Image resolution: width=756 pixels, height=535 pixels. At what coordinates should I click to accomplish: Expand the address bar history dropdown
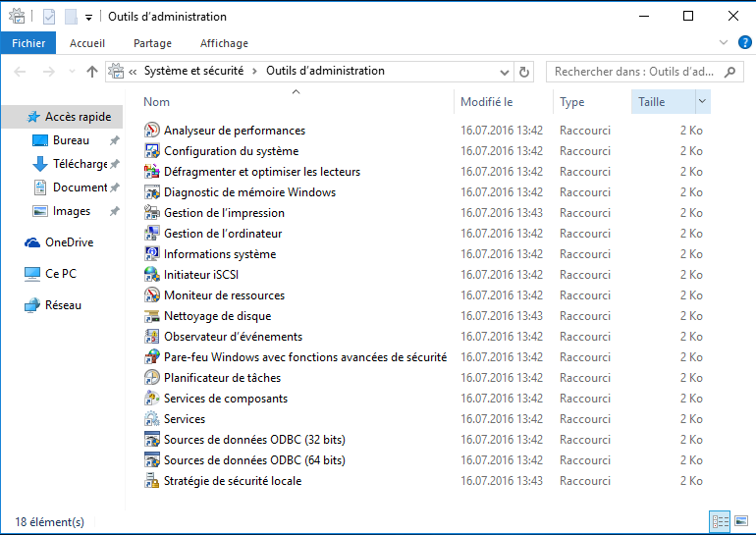click(505, 73)
